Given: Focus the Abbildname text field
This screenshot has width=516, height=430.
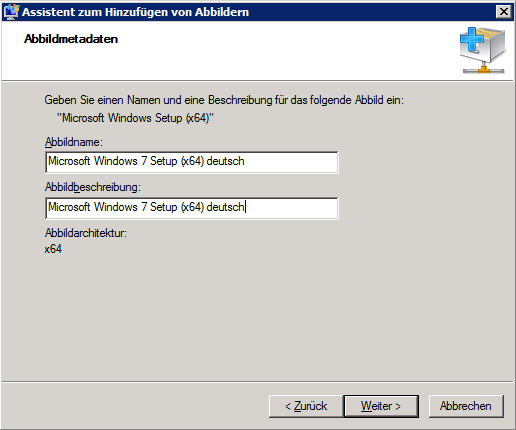Looking at the screenshot, I should [192, 162].
